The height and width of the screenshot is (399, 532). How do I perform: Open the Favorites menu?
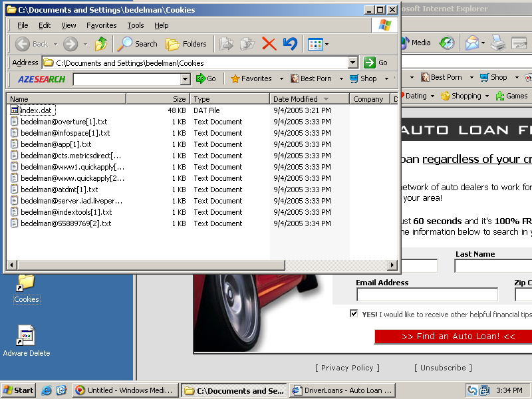click(x=102, y=25)
